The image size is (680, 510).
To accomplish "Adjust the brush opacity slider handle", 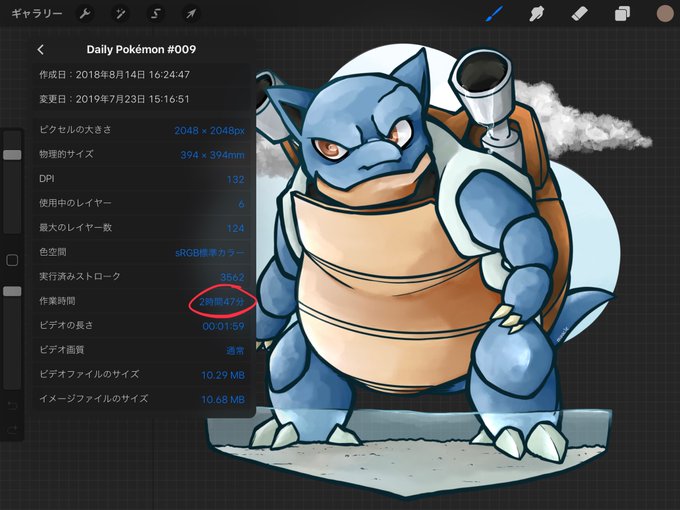I will 12,291.
